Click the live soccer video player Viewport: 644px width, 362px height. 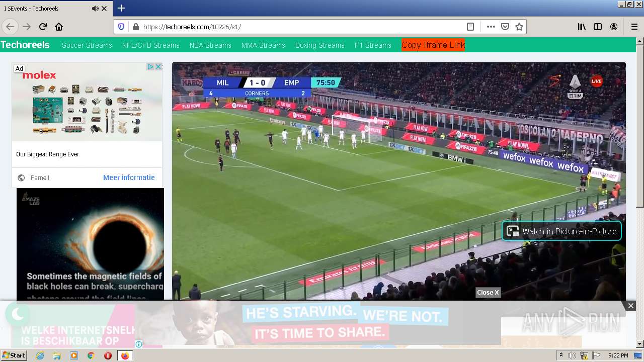click(399, 181)
